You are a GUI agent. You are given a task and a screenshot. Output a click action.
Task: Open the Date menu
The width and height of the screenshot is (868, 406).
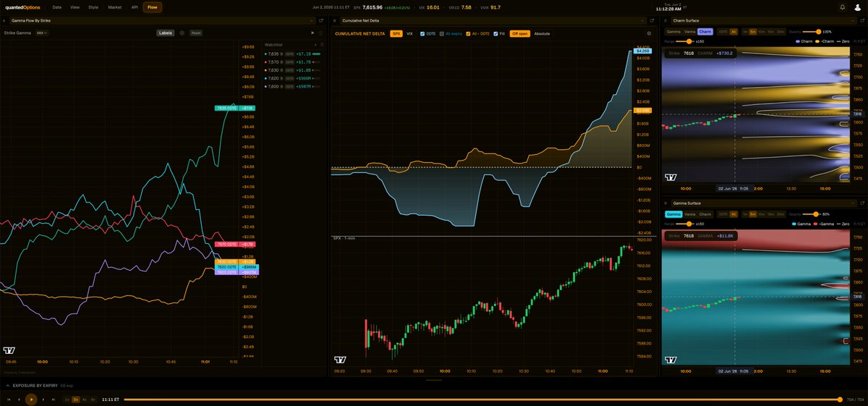(x=57, y=7)
